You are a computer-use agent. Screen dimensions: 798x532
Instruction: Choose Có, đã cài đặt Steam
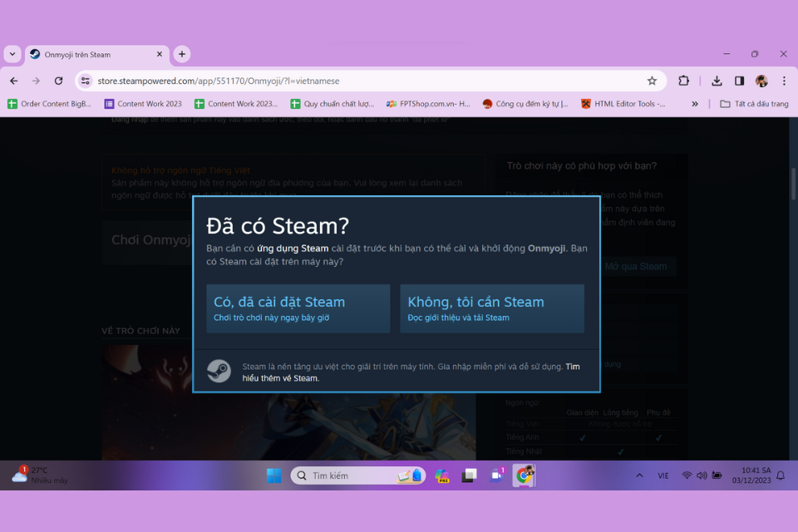click(298, 308)
